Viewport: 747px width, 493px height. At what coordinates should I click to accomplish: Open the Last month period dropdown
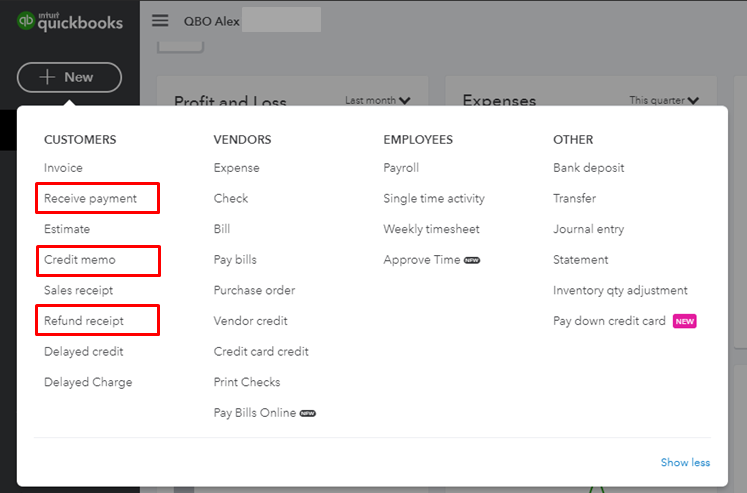(377, 101)
